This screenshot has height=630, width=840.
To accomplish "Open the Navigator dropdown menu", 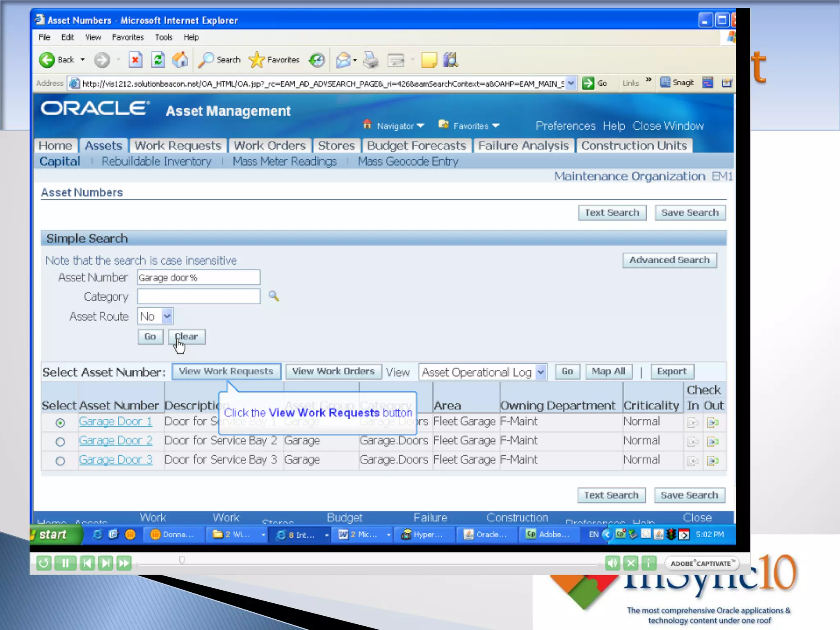I will pyautogui.click(x=395, y=126).
